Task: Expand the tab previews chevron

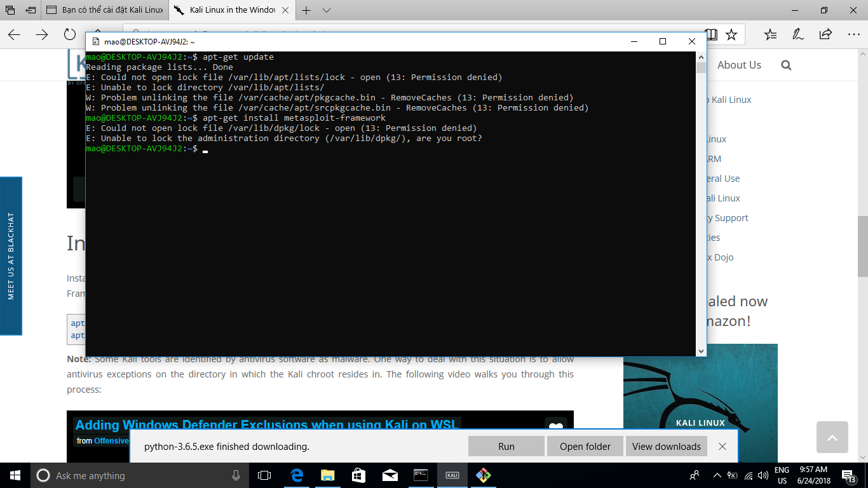Action: [327, 10]
